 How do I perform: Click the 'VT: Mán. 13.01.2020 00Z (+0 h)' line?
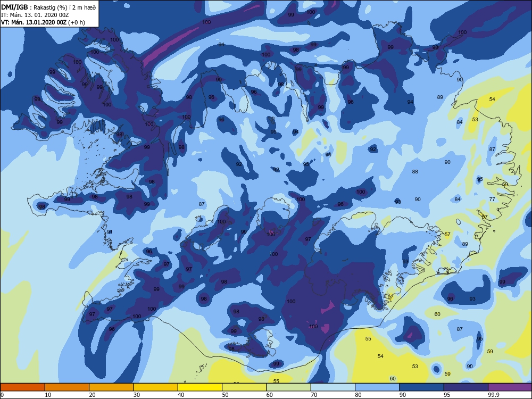pos(43,22)
